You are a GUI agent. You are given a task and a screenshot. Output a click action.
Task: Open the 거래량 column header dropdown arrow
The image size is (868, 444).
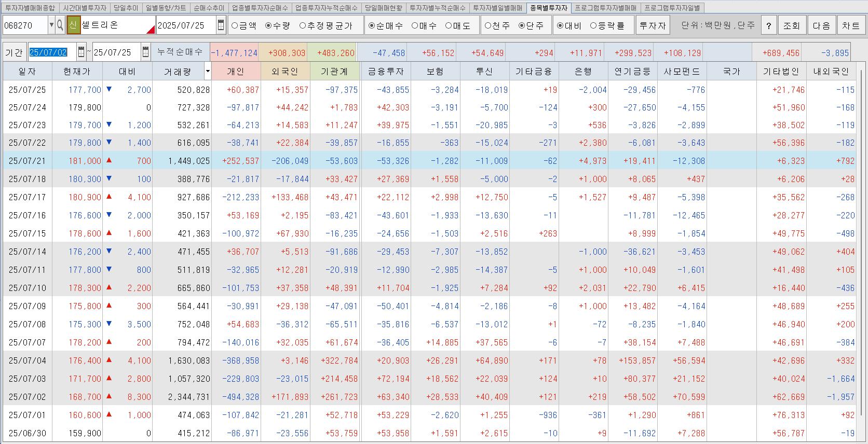click(208, 71)
